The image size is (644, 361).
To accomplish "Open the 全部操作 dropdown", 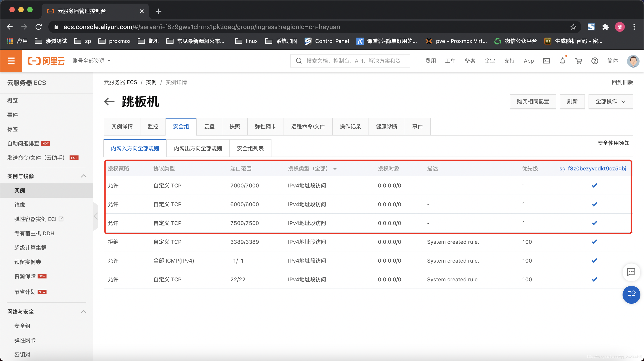I will coord(610,102).
